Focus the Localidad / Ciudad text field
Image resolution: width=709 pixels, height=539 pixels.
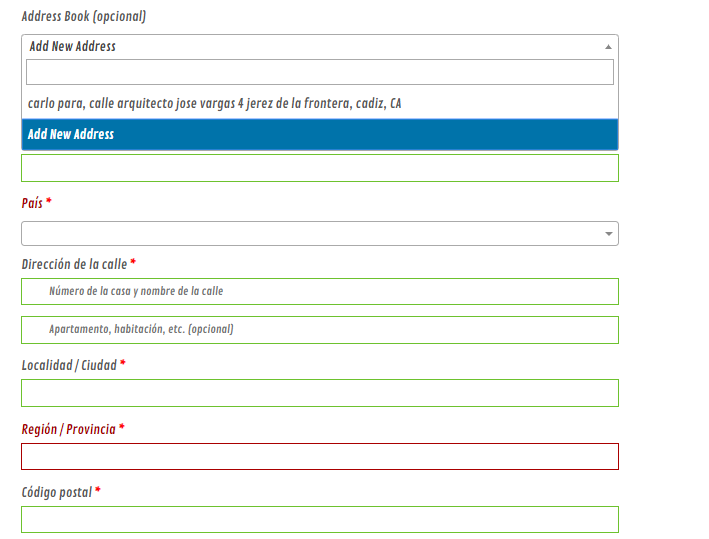click(320, 393)
